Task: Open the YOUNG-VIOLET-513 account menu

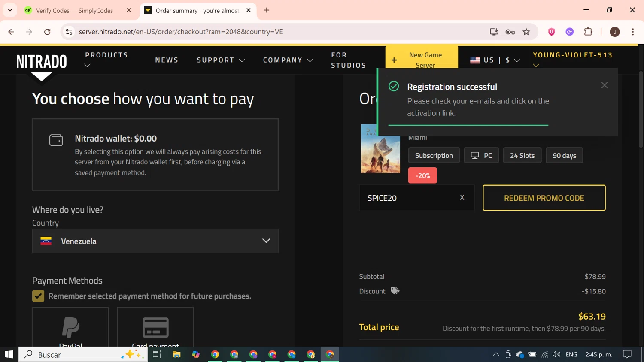Action: (x=573, y=60)
